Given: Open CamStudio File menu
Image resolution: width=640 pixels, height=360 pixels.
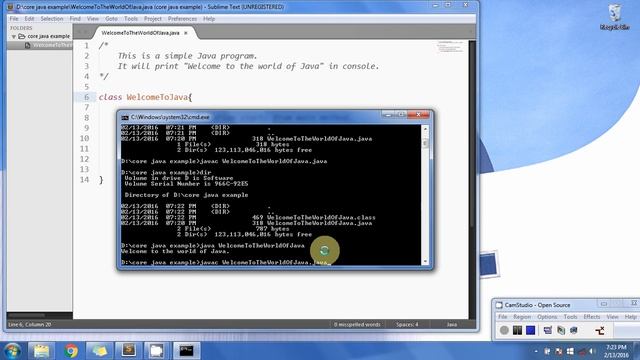Looking at the screenshot, I should 502,317.
